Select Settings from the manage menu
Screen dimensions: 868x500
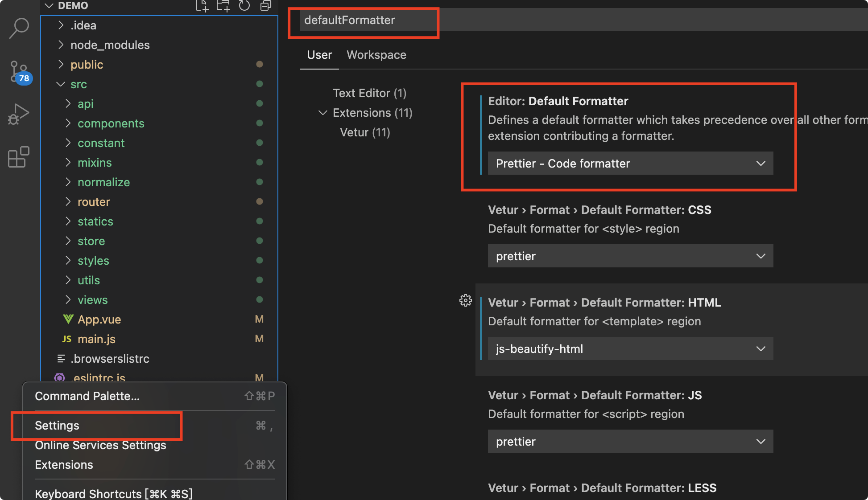point(57,426)
